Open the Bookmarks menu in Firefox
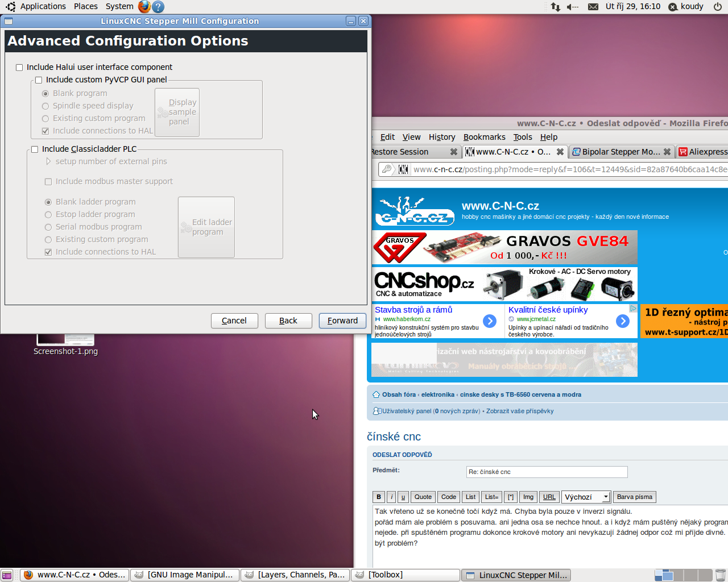 [484, 137]
